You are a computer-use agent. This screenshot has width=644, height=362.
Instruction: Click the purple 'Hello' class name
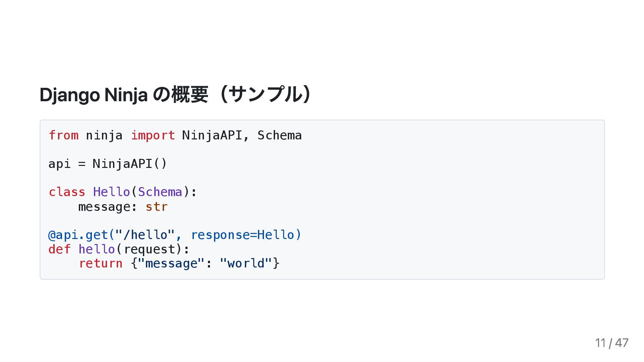[111, 192]
